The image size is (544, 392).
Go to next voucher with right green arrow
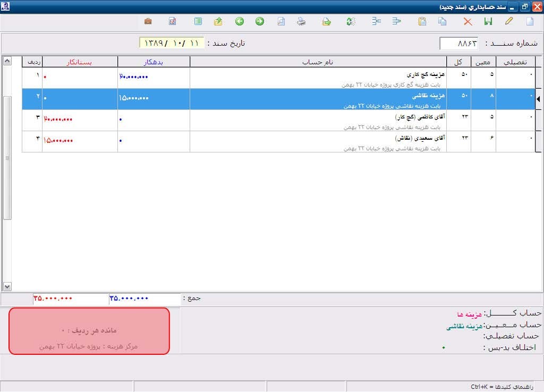click(x=259, y=22)
